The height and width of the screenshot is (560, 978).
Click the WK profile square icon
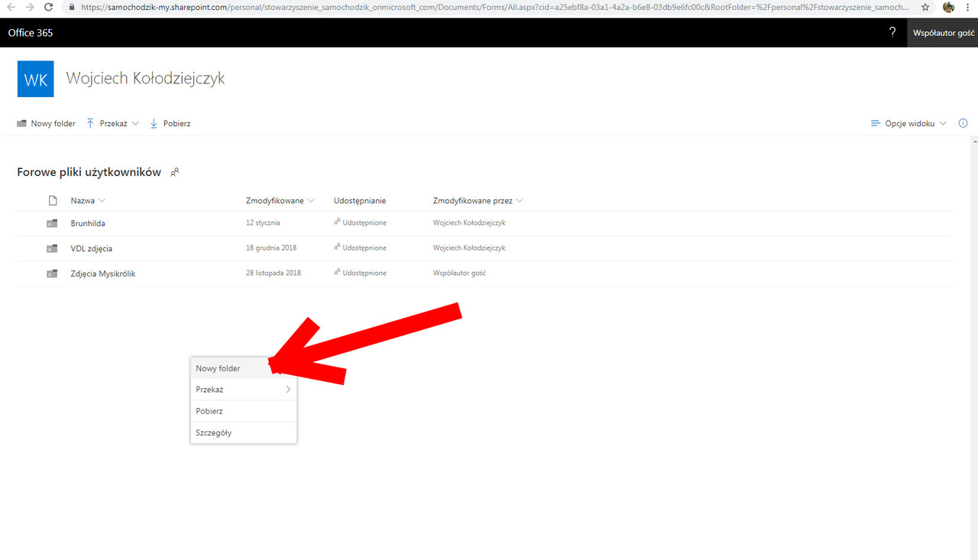coord(35,79)
